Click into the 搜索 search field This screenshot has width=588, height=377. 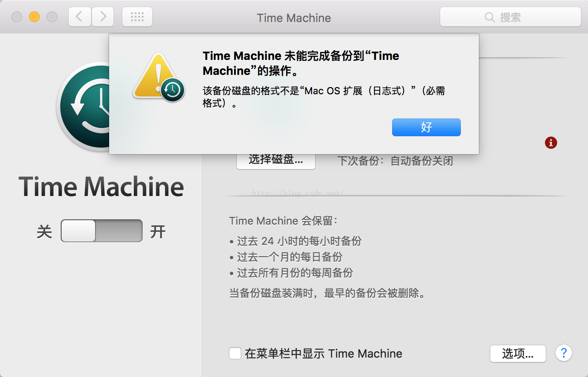[x=511, y=17]
